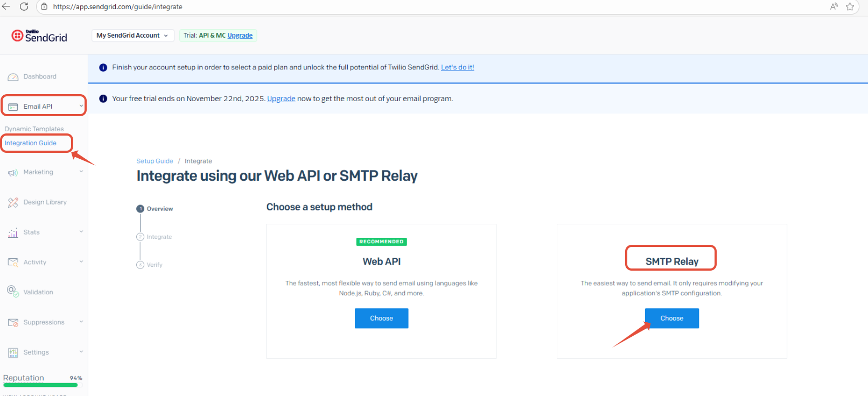The height and width of the screenshot is (396, 868).
Task: Click the site lock icon in address bar
Action: pos(45,6)
